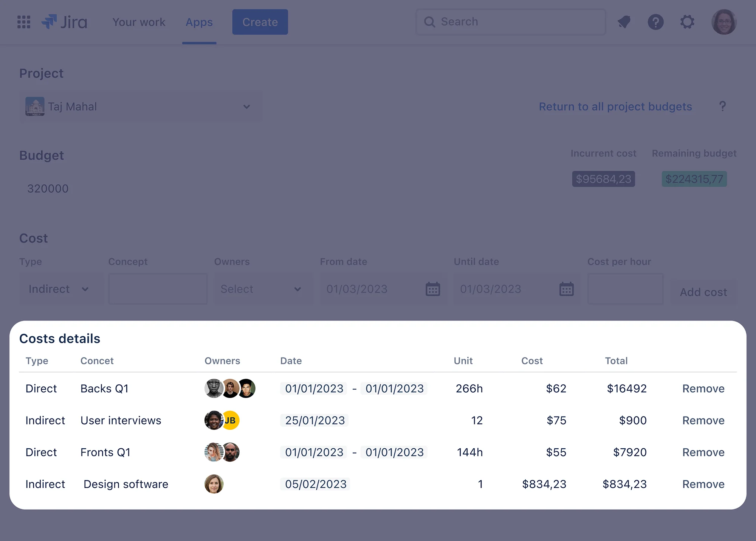
Task: Open the From date calendar picker
Action: click(x=433, y=289)
